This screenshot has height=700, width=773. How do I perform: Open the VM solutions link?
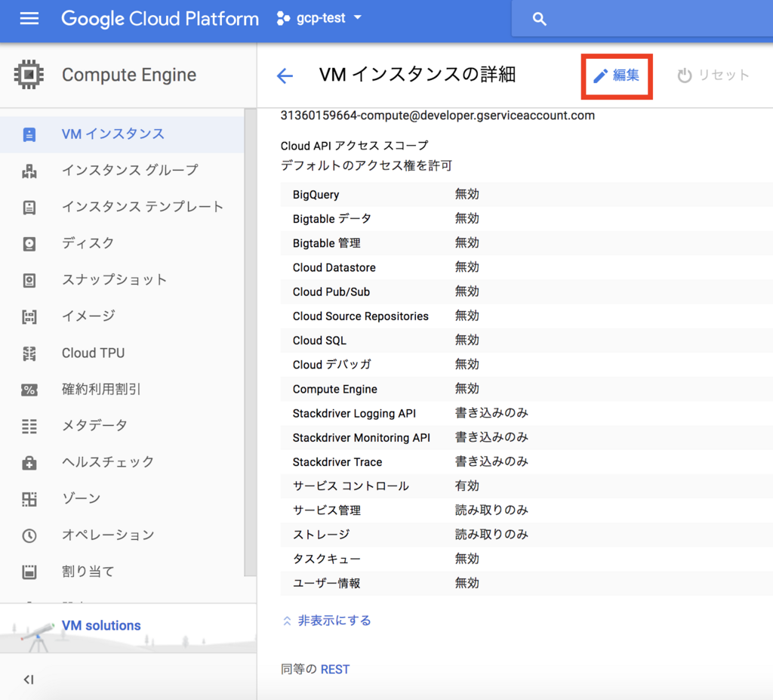pos(101,625)
